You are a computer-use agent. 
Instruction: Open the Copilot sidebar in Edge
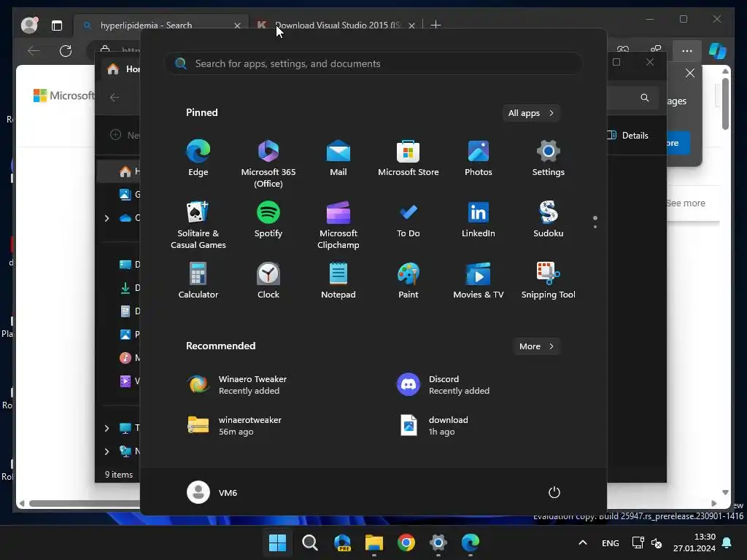pos(718,51)
